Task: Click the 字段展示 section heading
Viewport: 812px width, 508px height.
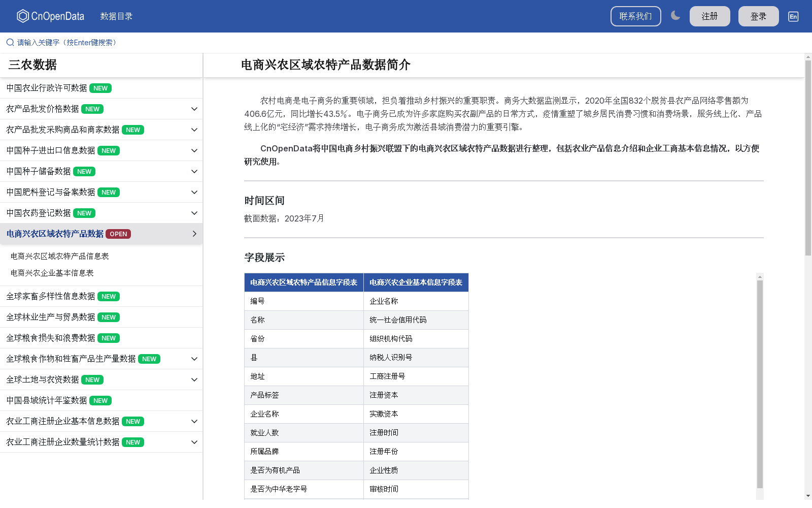Action: (x=264, y=257)
